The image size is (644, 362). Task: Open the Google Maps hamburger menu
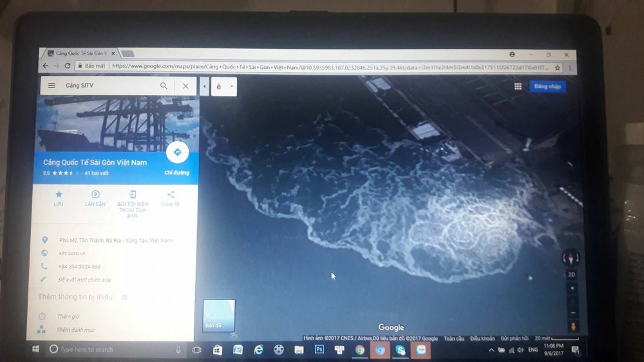(x=52, y=86)
